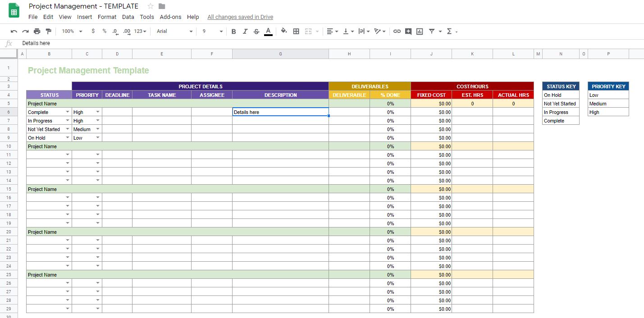Move document to a folder
The image size is (644, 318).
tap(162, 6)
